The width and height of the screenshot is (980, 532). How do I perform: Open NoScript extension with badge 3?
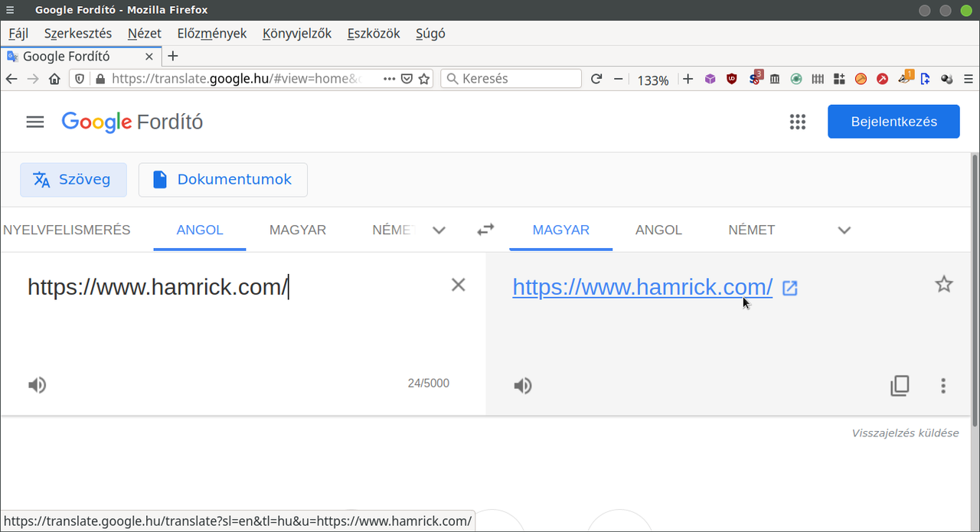coord(755,78)
